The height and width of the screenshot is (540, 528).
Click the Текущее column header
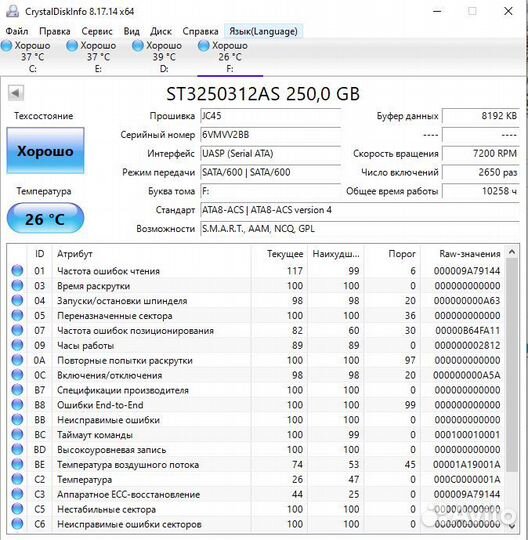click(x=279, y=254)
